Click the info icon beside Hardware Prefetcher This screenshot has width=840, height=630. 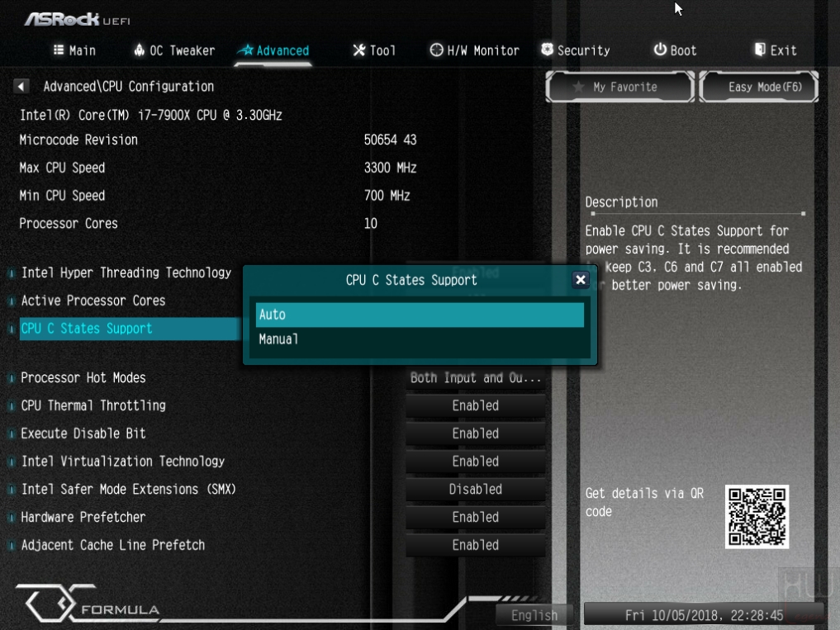11,518
